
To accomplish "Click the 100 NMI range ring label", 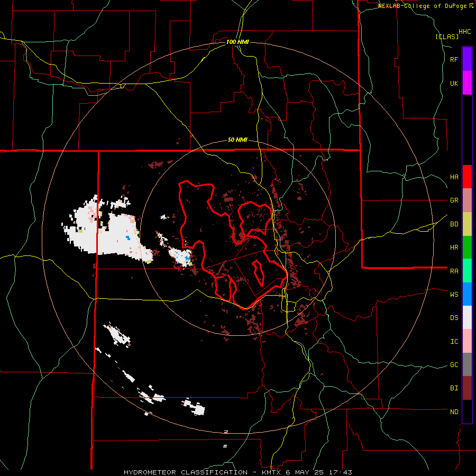I will [x=237, y=42].
